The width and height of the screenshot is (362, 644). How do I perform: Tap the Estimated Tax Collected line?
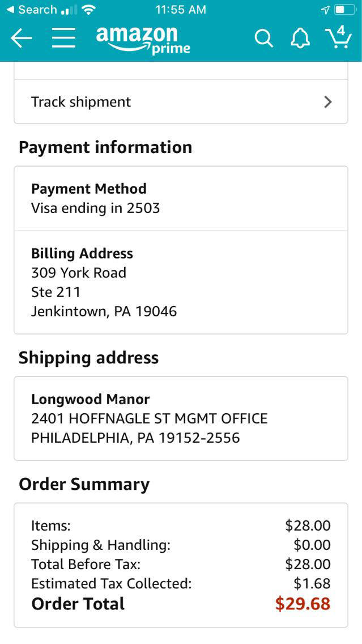coord(112,583)
